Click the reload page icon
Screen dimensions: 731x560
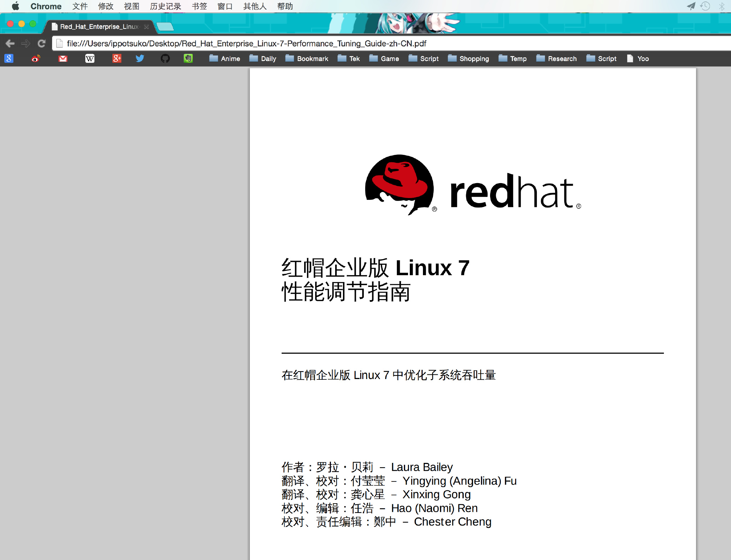[42, 44]
